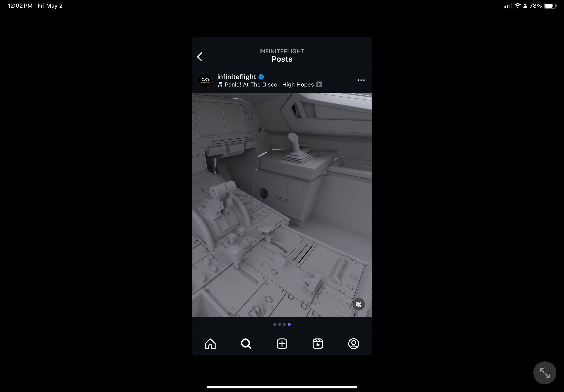This screenshot has height=392, width=564.
Task: Go to the Home tab
Action: [210, 344]
